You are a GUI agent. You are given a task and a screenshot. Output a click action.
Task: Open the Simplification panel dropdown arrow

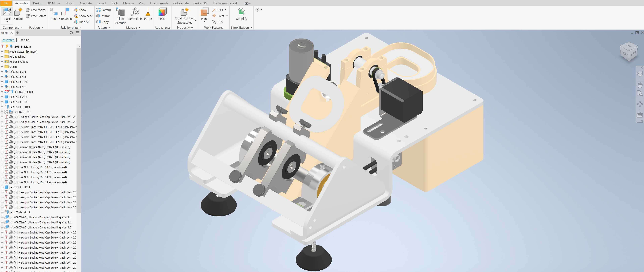click(251, 27)
